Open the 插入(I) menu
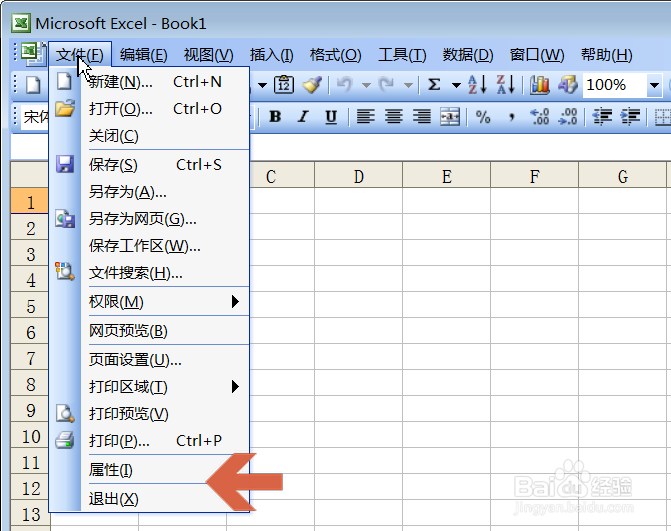This screenshot has height=531, width=671. coord(271,55)
